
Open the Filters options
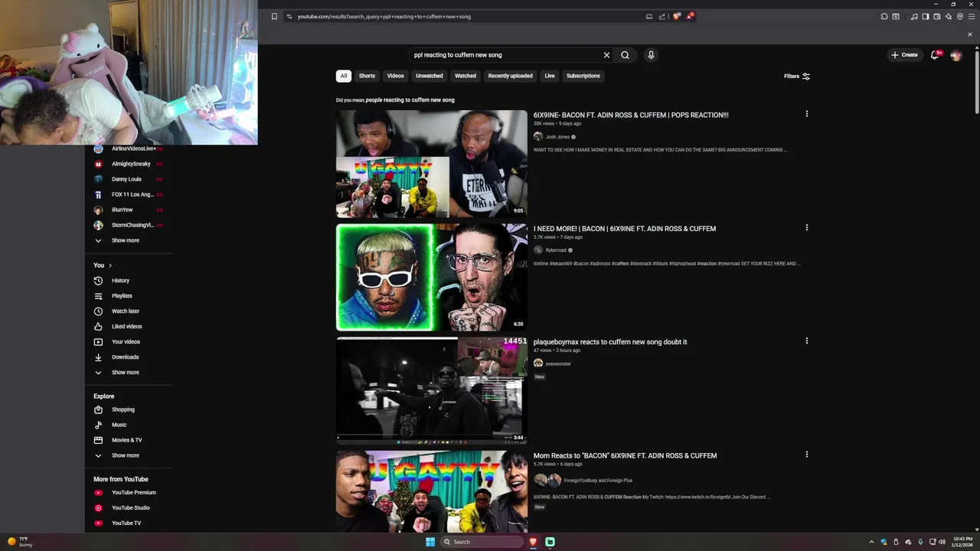[x=797, y=77]
